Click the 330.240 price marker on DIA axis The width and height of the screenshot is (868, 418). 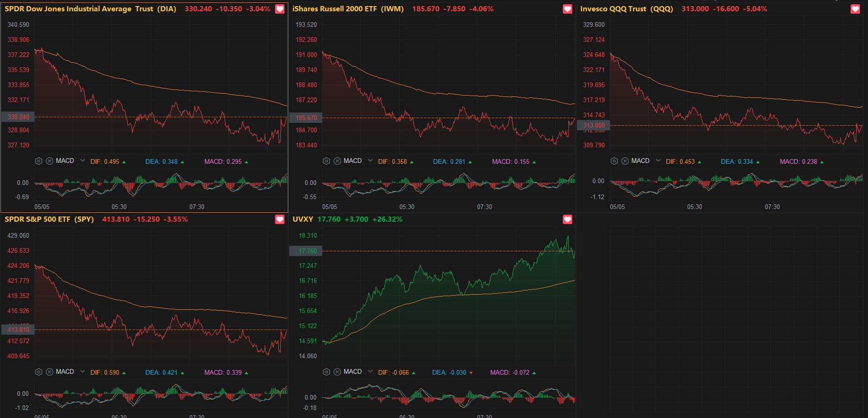18,117
